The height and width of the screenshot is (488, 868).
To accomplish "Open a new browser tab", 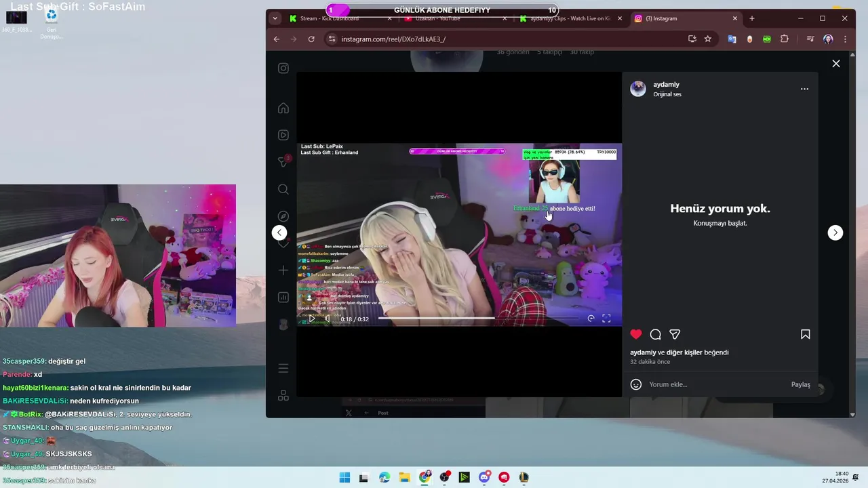I will click(x=751, y=19).
